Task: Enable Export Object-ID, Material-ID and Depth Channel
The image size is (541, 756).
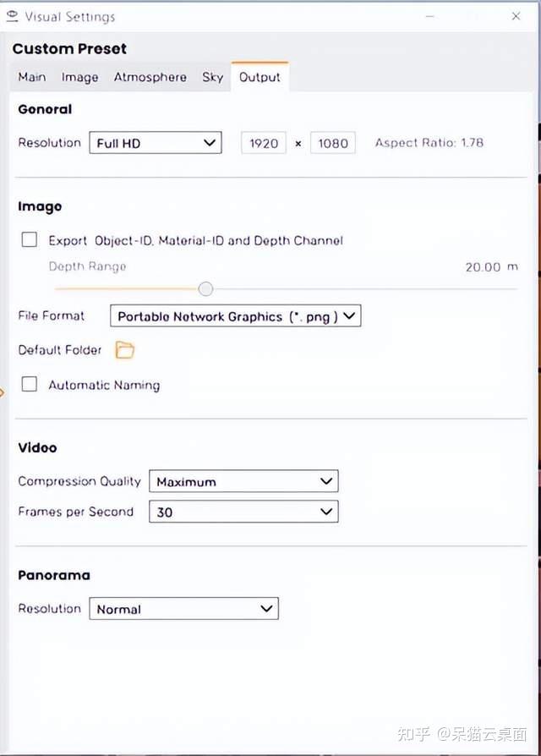Action: coord(30,240)
